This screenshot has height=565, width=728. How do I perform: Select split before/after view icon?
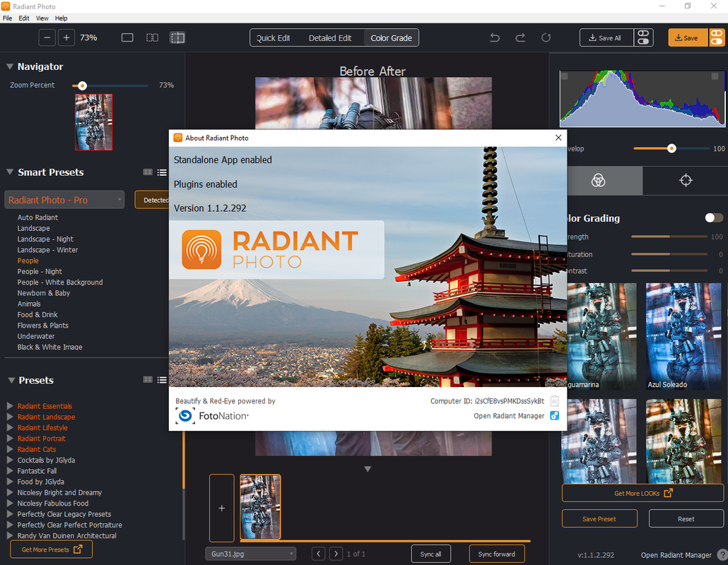pos(177,37)
